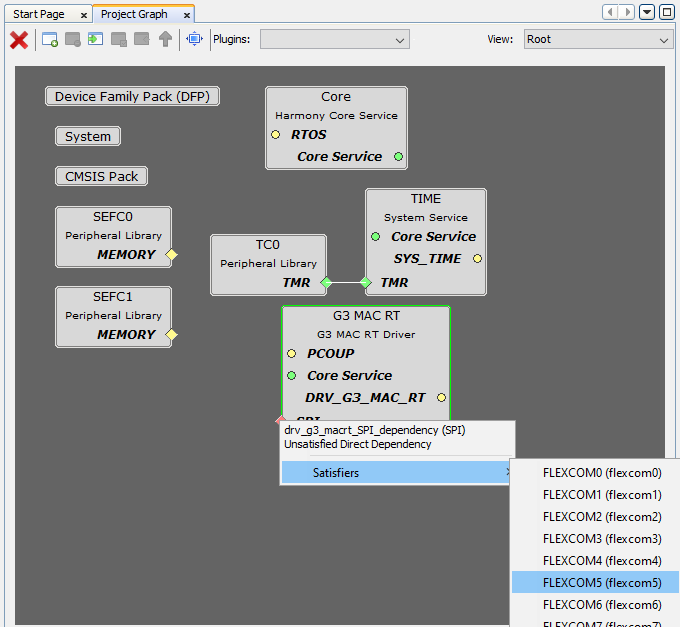Click the SYS_TIME yellow circle port

[477, 258]
